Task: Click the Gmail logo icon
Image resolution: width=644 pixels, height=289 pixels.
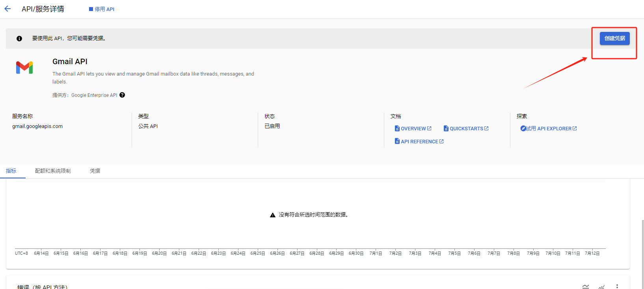Action: (24, 68)
